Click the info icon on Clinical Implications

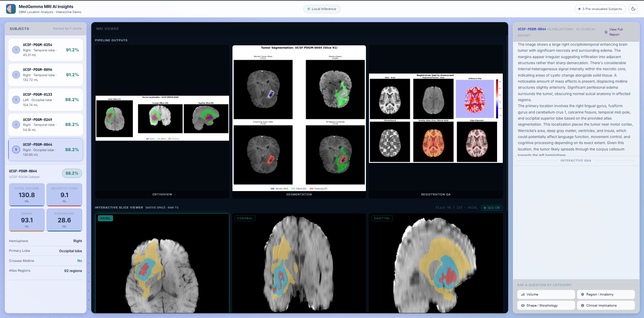click(583, 306)
